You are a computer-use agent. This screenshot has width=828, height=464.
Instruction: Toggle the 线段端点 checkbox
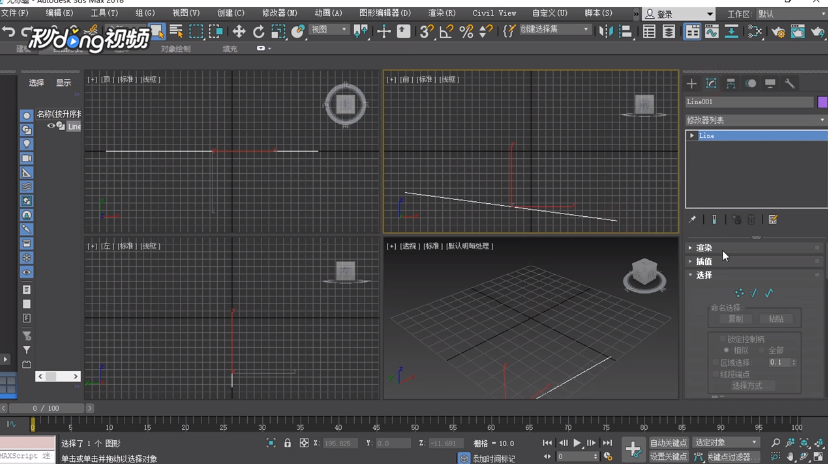pos(716,374)
